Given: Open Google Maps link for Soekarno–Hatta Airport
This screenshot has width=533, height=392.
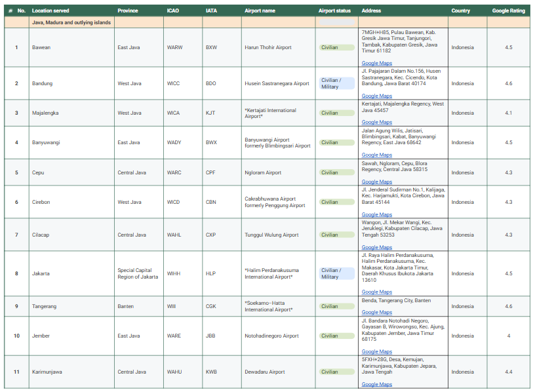Looking at the screenshot, I should click(377, 313).
